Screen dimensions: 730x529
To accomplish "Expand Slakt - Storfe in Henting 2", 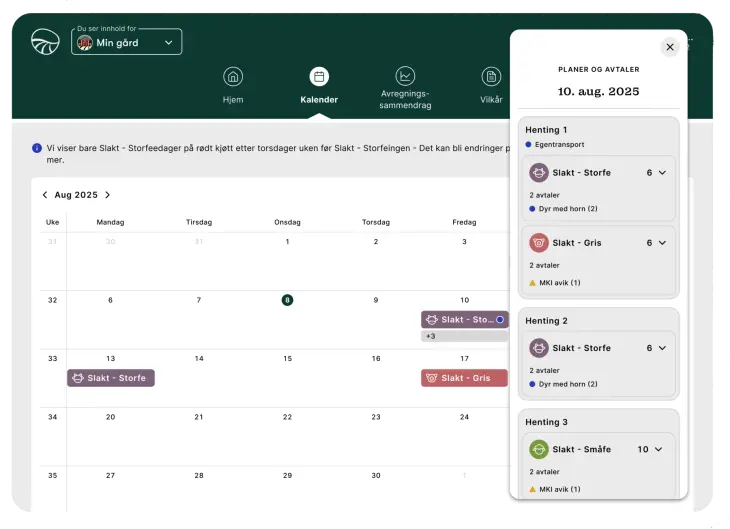I will tap(661, 348).
